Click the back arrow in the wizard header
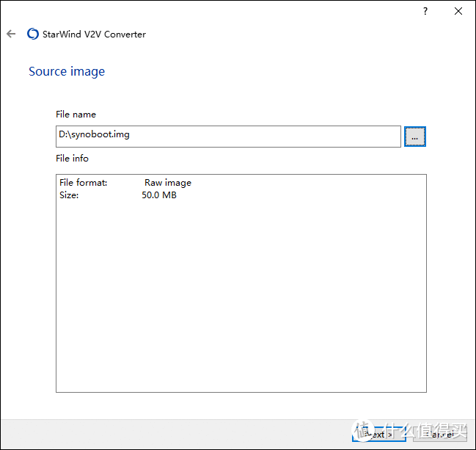Viewport: 476px width, 450px height. tap(11, 34)
